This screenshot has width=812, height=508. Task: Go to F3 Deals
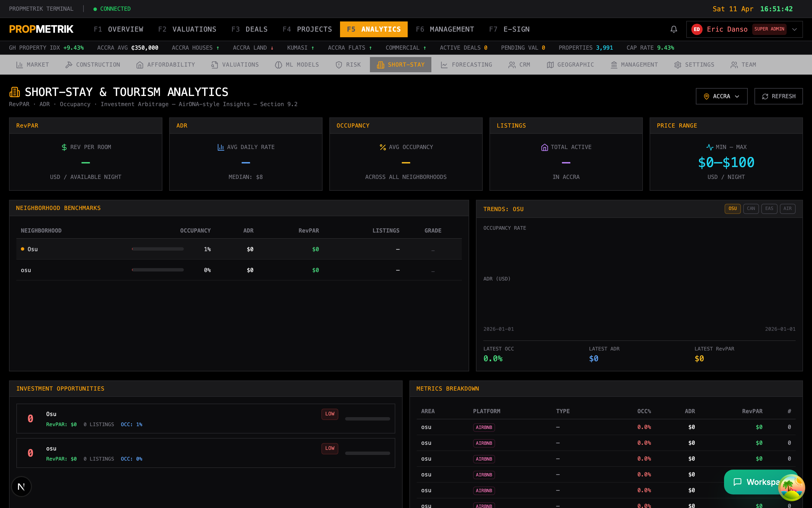[249, 29]
